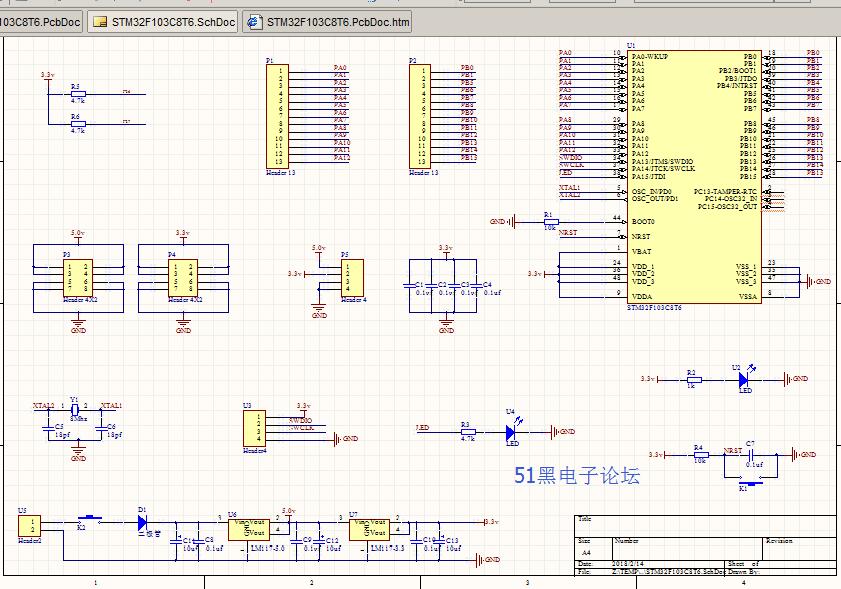Select the U3 Header4 SWD connector
841x589 pixels.
click(x=254, y=427)
